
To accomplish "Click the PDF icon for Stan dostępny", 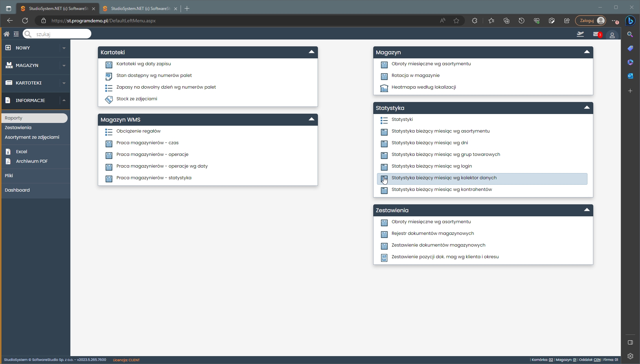I will 109,76.
